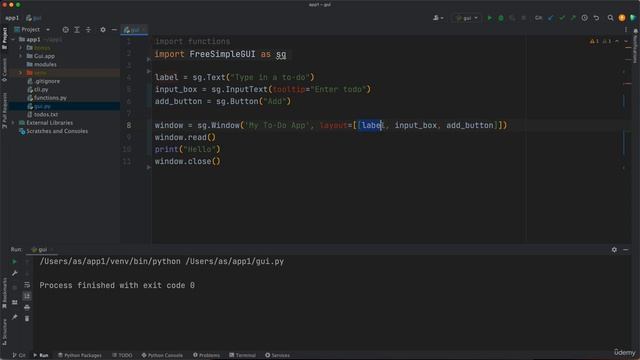Expand all items in Project panel
640x360 pixels.
(77, 30)
